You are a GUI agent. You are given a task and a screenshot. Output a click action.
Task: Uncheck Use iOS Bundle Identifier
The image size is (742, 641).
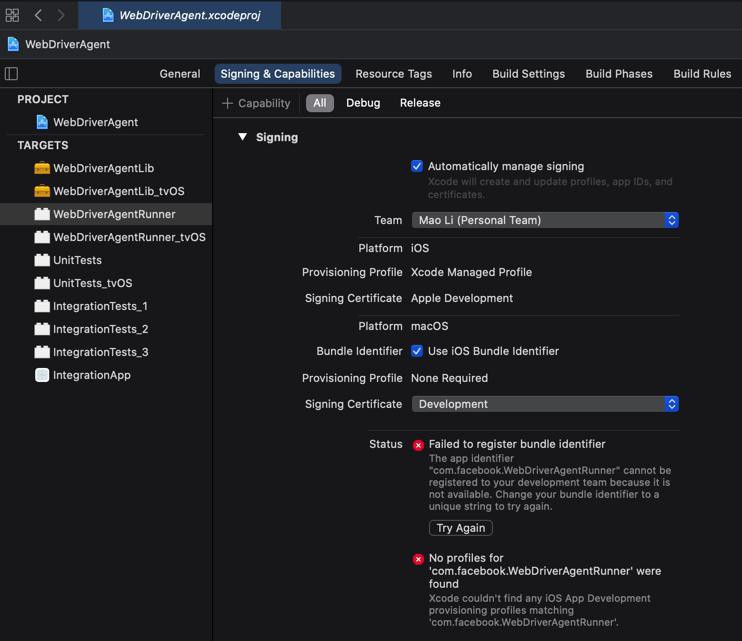[416, 351]
